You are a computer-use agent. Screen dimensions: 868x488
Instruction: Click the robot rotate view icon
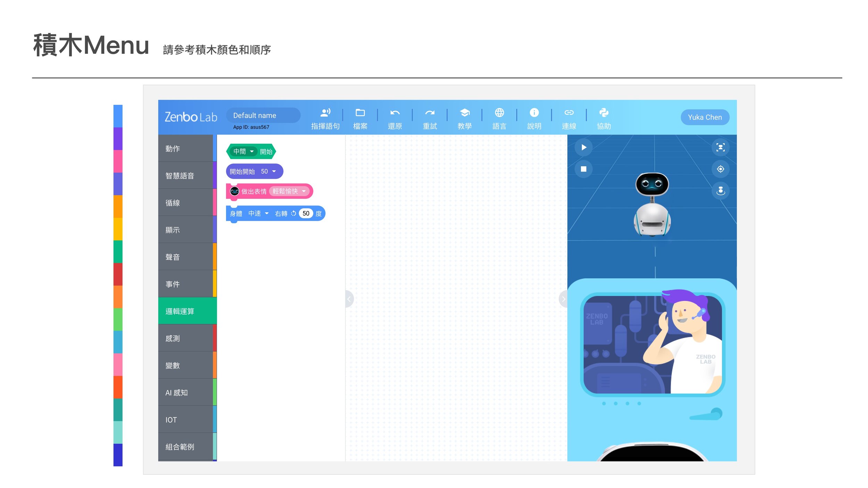tap(720, 191)
